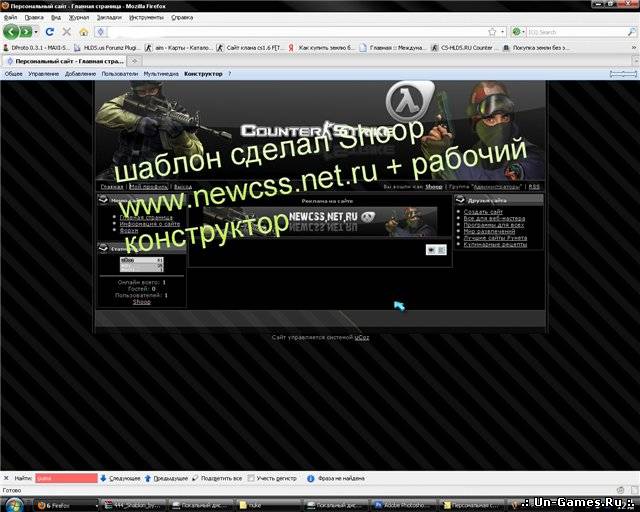Go back with the green Back arrow
Viewport: 640px width, 512px height.
(11, 31)
